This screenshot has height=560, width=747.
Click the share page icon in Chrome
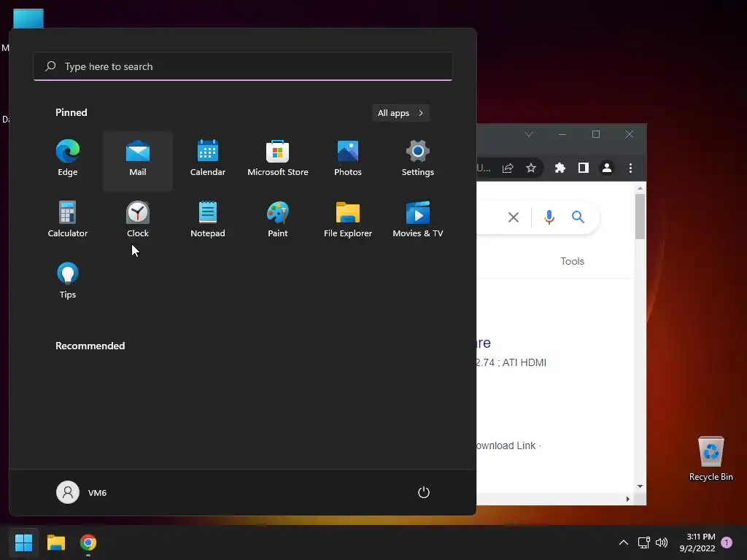click(x=508, y=168)
